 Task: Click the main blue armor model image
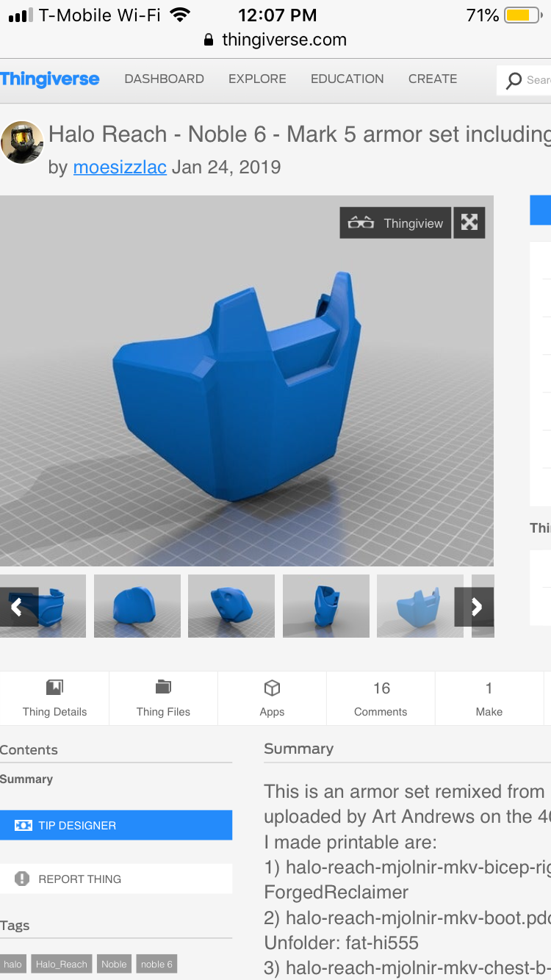point(246,381)
